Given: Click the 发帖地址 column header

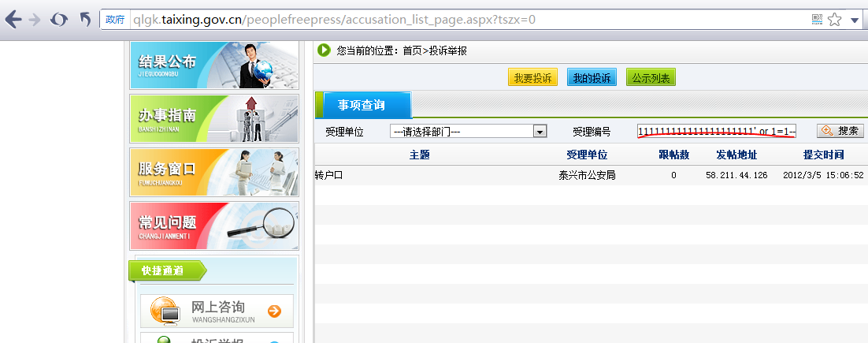Looking at the screenshot, I should 736,155.
